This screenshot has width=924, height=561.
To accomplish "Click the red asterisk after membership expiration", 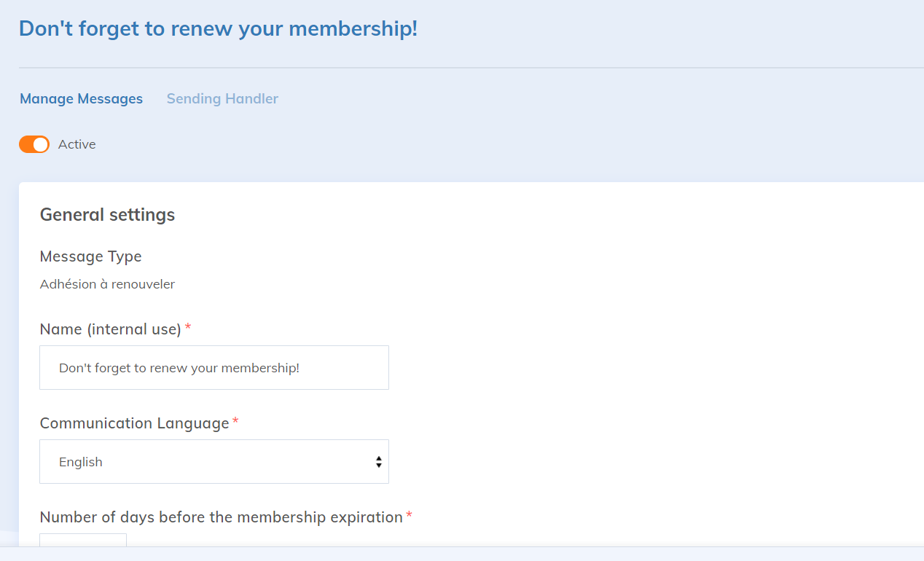I will [x=409, y=516].
